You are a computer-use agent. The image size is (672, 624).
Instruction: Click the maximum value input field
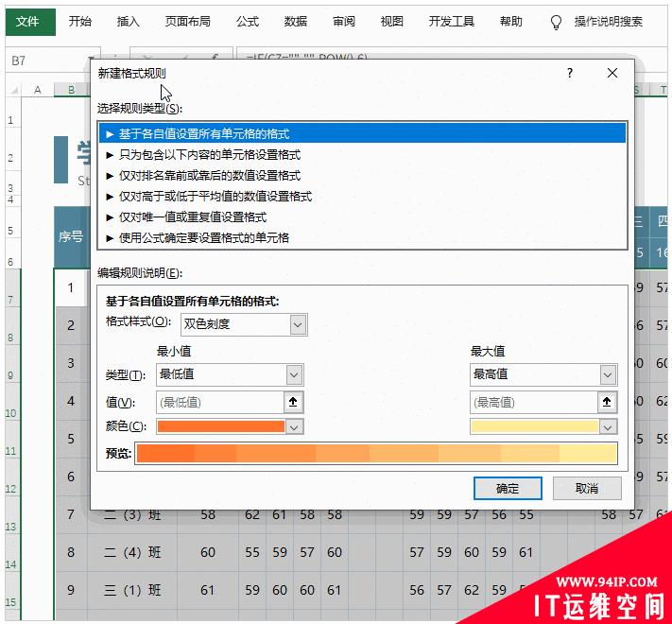point(534,402)
